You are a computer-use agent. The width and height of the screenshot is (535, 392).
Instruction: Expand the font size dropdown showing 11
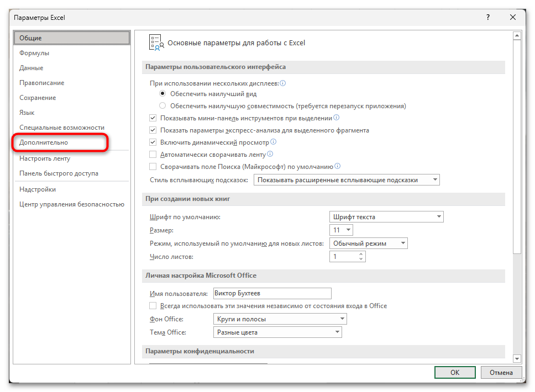point(340,230)
